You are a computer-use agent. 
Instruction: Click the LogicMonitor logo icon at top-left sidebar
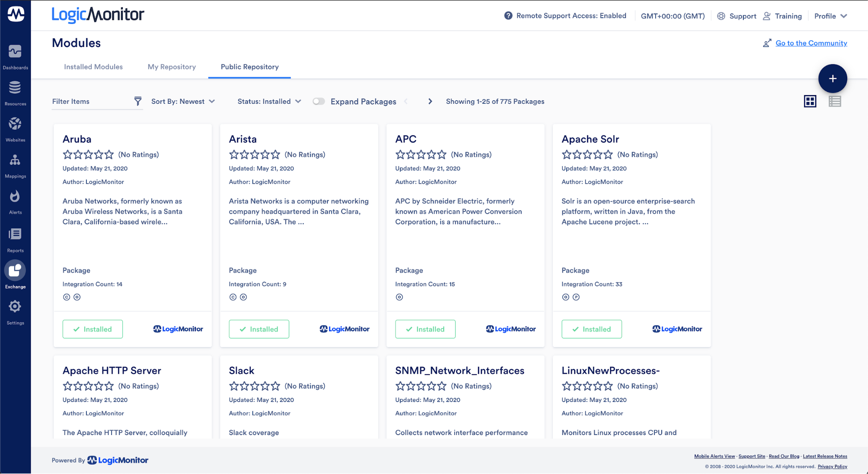tap(16, 14)
